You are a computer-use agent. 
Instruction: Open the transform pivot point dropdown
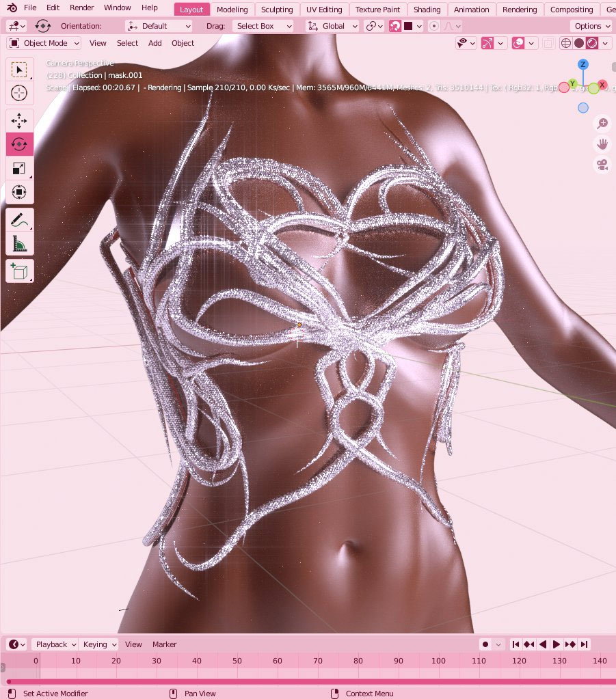coord(374,26)
